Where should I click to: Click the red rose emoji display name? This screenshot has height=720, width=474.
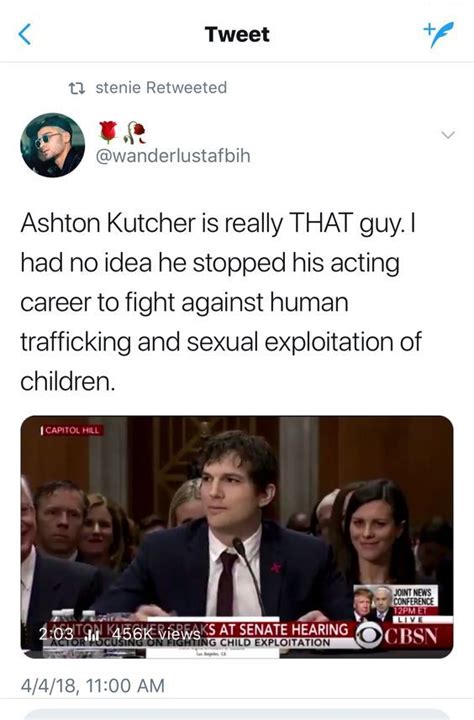tap(108, 132)
